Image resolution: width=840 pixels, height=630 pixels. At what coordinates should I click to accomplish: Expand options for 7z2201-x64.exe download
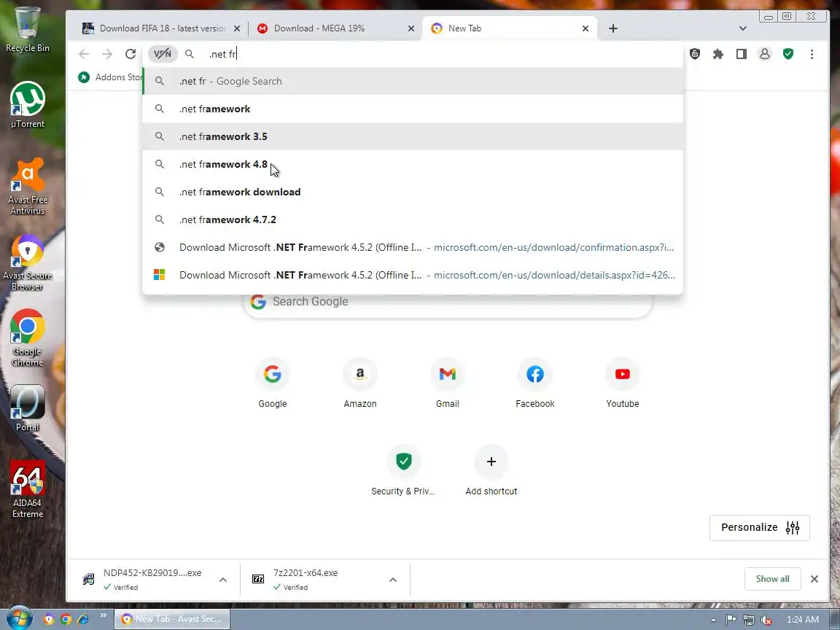[x=393, y=579]
